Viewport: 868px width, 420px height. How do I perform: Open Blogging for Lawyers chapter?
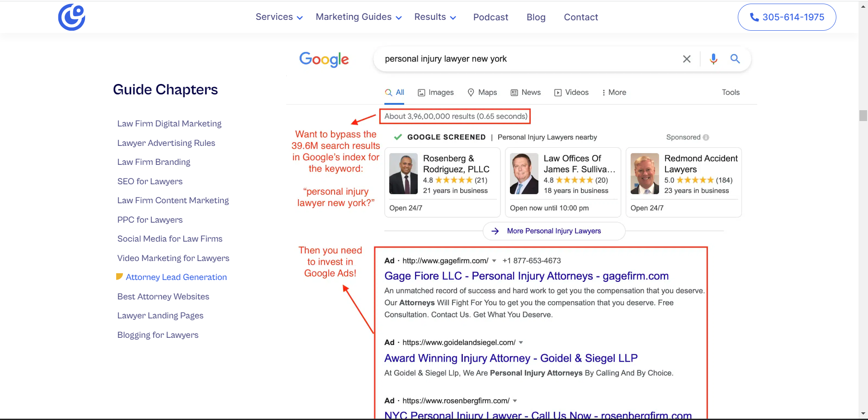(158, 335)
